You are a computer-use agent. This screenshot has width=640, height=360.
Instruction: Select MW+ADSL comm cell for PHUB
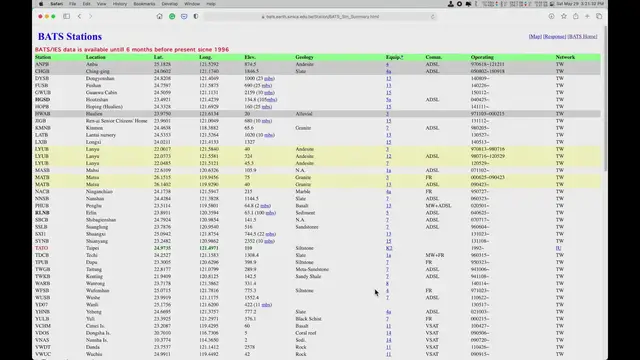(x=438, y=206)
